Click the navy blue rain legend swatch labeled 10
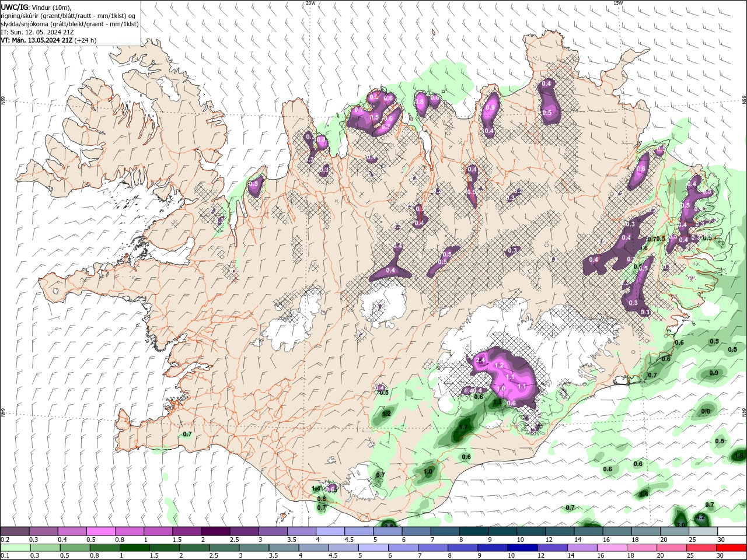Screen dimensions: 747x560 tap(522, 548)
